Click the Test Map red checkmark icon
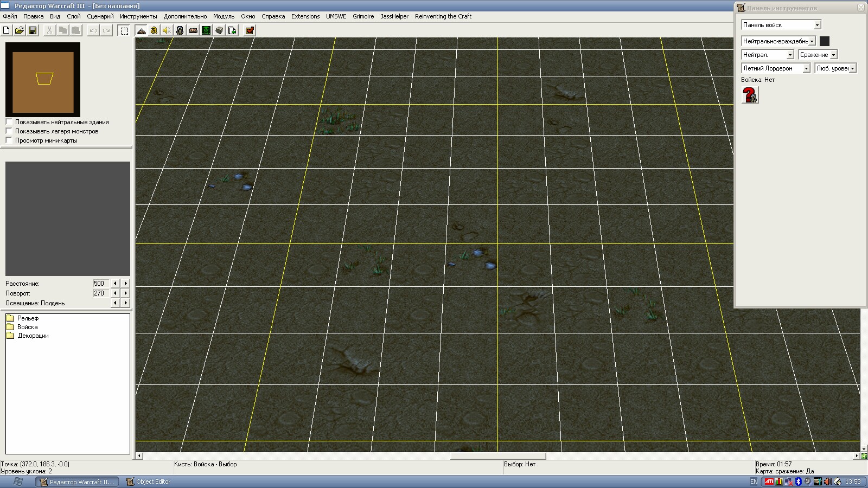This screenshot has height=488, width=868. [250, 30]
